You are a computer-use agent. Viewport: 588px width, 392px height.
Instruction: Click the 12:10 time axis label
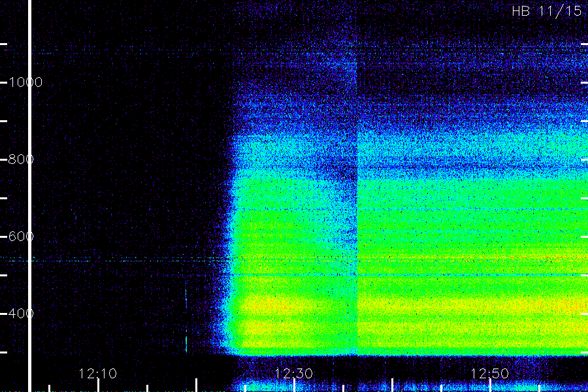coord(98,373)
